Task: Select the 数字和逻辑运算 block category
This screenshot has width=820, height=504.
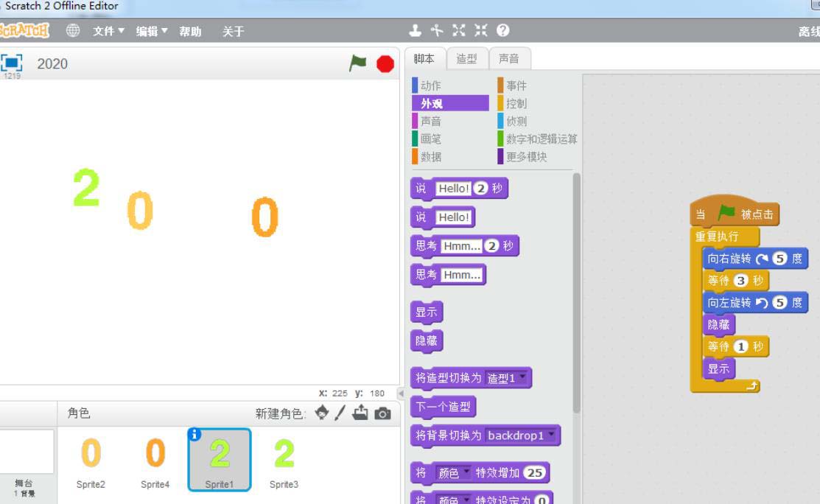Action: tap(537, 139)
